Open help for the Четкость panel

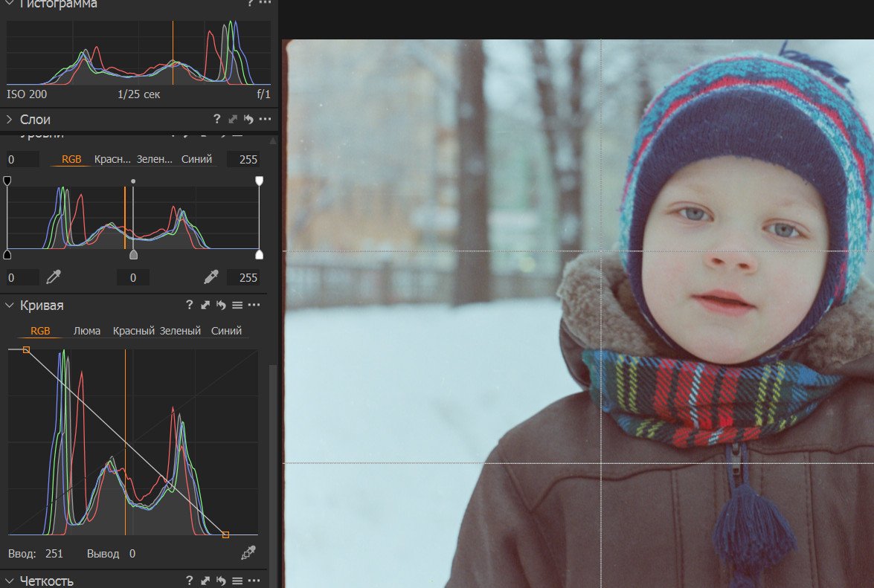[190, 581]
